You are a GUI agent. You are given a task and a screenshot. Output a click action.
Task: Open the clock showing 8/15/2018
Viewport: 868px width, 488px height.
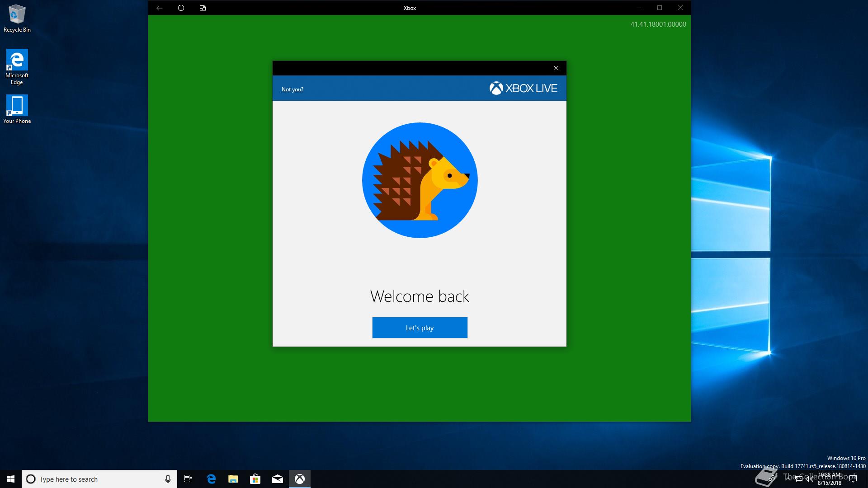coord(830,479)
